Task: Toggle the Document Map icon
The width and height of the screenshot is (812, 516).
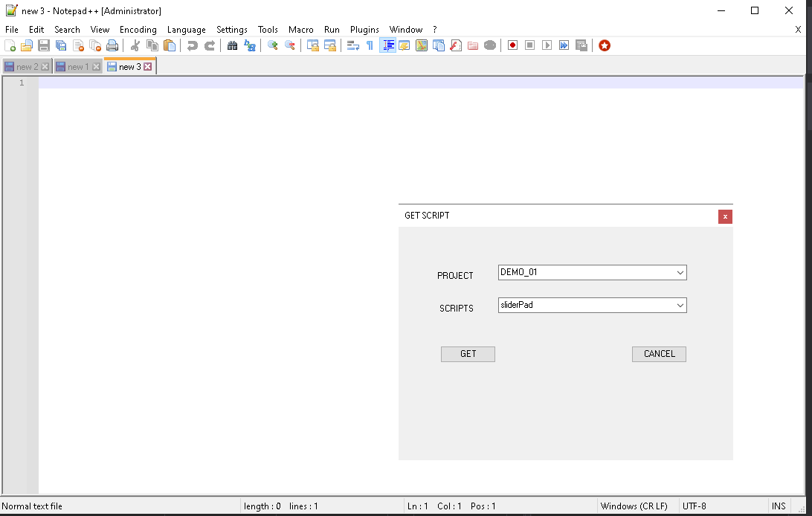Action: pyautogui.click(x=422, y=45)
